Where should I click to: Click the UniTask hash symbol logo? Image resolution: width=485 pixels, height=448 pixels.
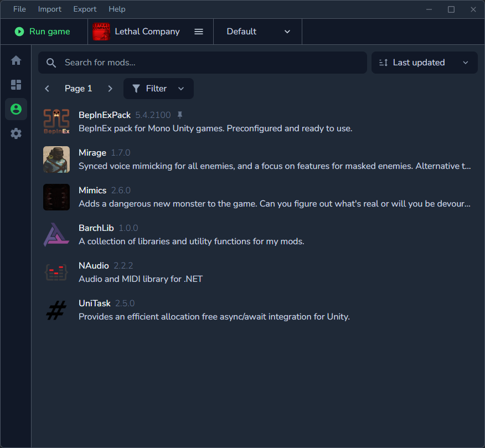click(56, 310)
